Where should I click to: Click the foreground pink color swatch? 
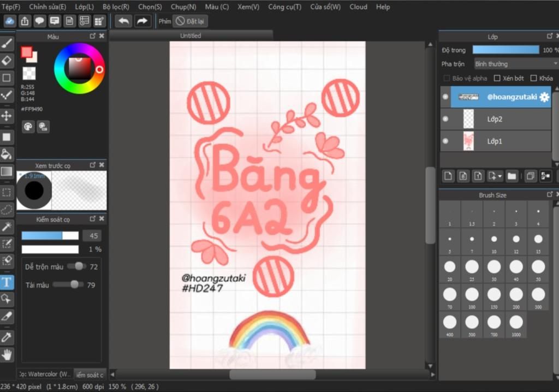(x=26, y=52)
